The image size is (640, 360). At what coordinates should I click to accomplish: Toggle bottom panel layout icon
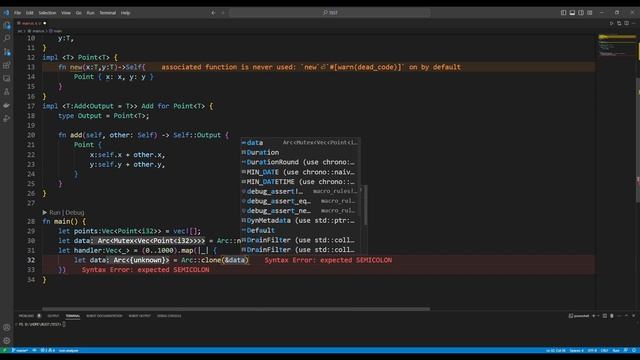point(572,13)
